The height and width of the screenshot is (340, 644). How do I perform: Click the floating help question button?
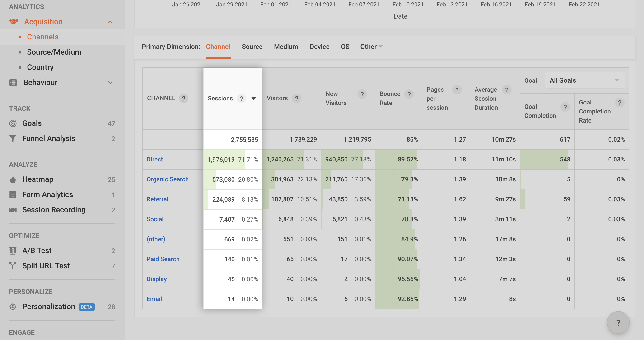618,322
